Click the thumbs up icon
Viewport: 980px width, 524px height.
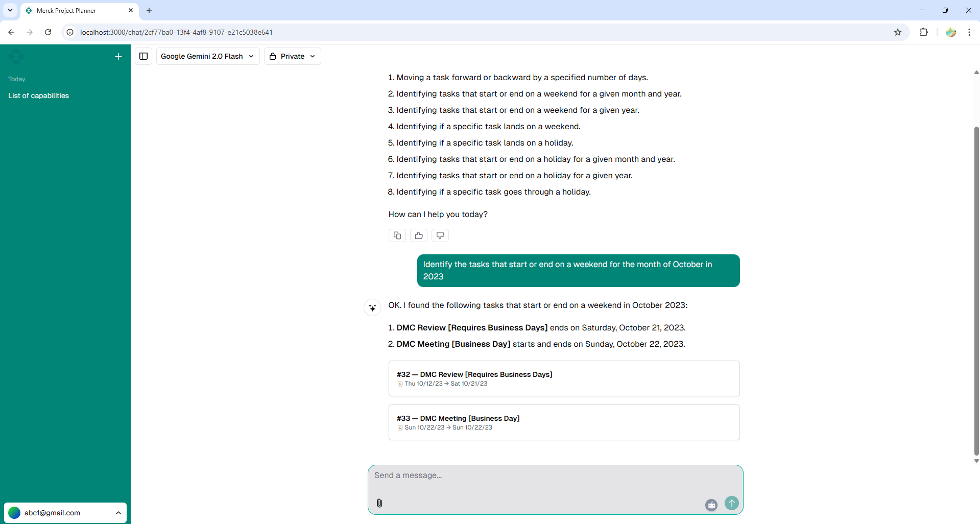click(x=419, y=235)
